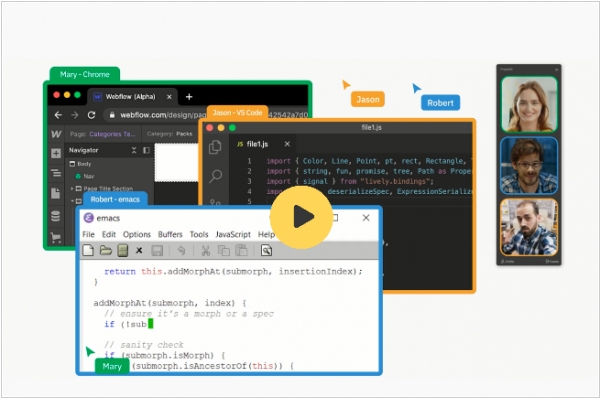Close the Webflow (Alpha) tab
The width and height of the screenshot is (600, 398).
click(x=169, y=97)
